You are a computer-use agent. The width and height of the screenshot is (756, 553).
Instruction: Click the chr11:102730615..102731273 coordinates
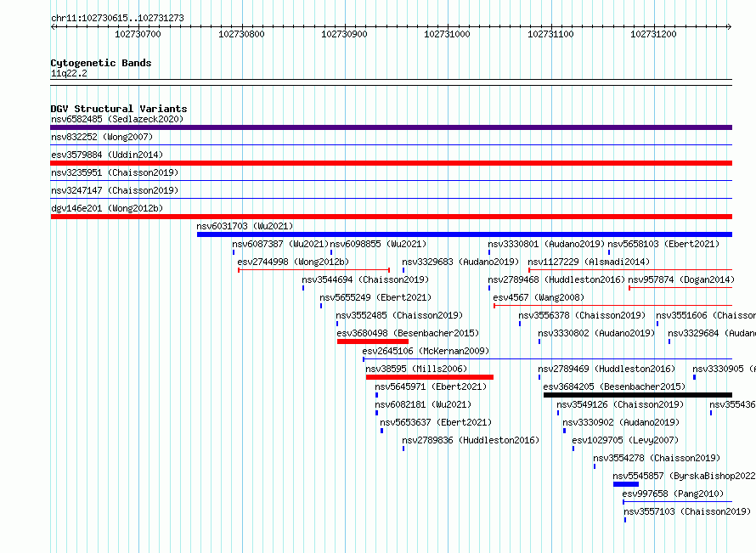(x=117, y=18)
